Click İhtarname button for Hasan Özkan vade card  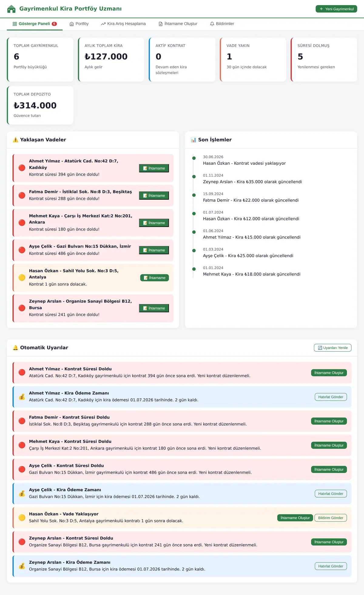coord(154,278)
